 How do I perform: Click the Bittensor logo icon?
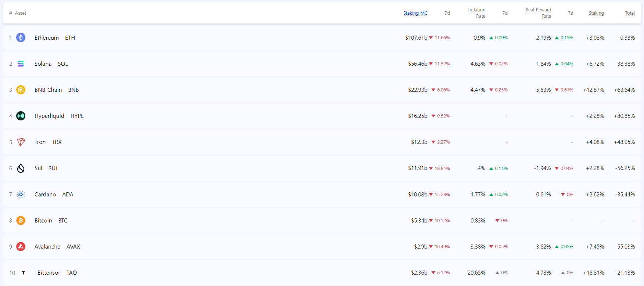pyautogui.click(x=24, y=273)
